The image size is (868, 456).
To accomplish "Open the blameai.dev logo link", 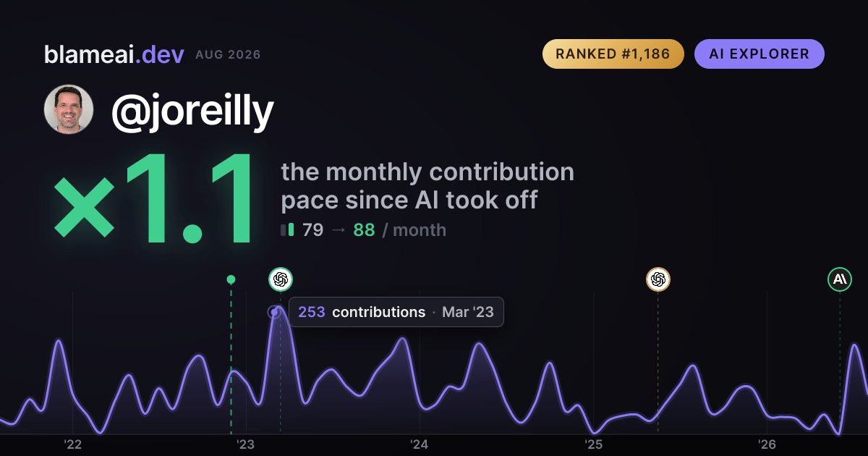I will [114, 54].
